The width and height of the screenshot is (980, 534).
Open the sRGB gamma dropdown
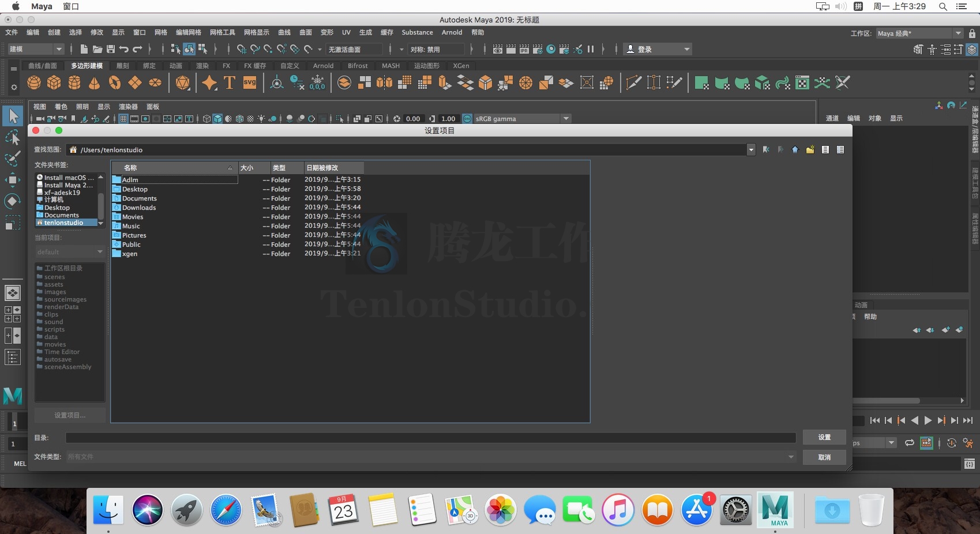[522, 119]
